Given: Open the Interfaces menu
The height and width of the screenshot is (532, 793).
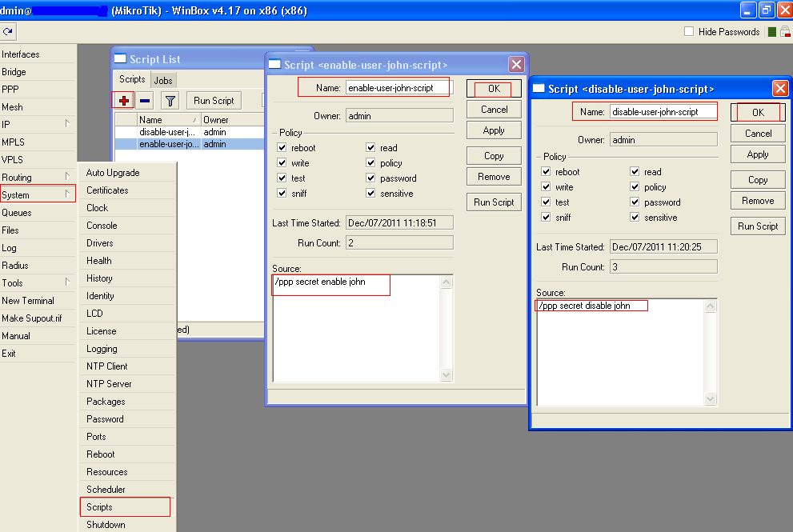Looking at the screenshot, I should click(x=38, y=54).
